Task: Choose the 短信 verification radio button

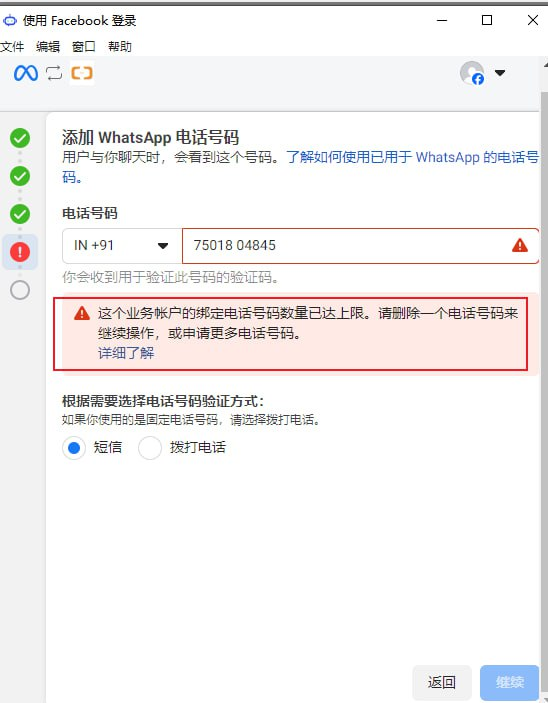Action: point(74,448)
